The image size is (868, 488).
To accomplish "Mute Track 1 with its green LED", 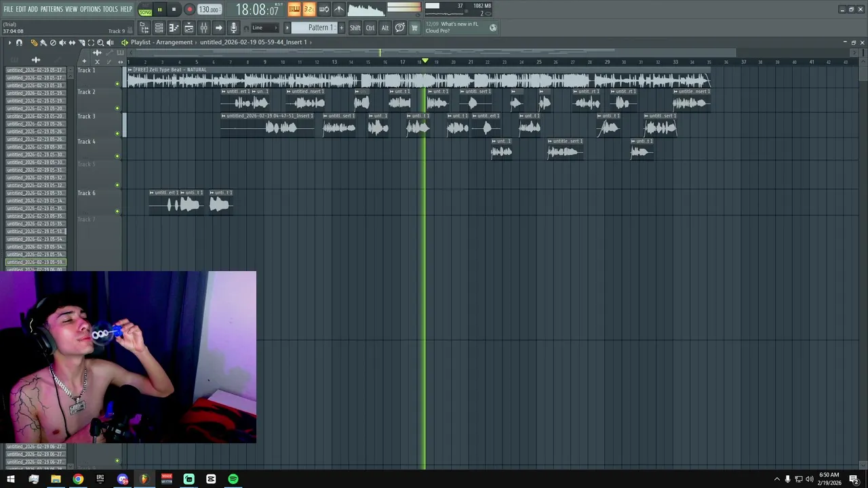I will click(117, 84).
